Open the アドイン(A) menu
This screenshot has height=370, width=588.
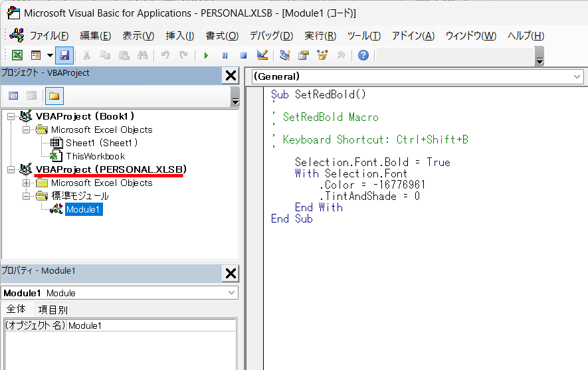(413, 36)
